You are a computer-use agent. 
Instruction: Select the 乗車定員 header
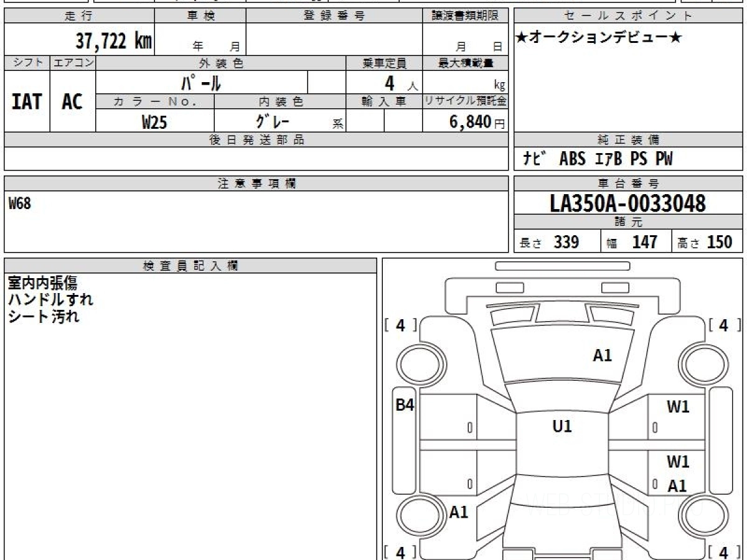click(x=384, y=63)
